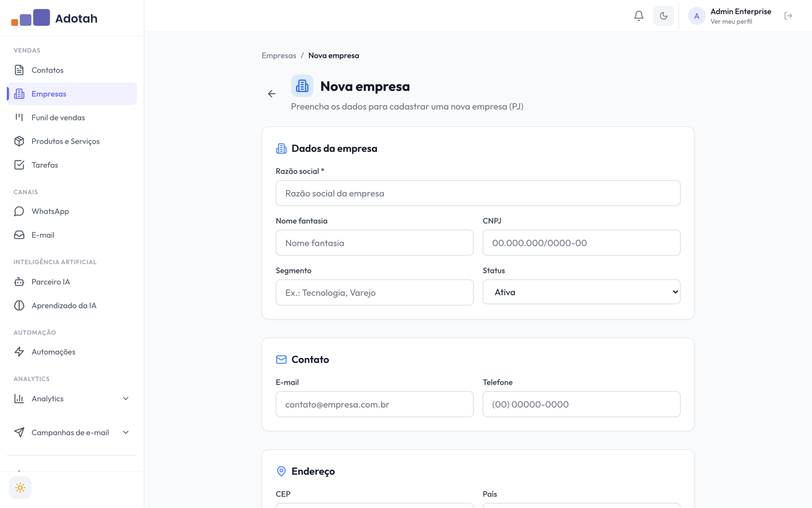812x508 pixels.
Task: Click Nova empresa breadcrumb text
Action: tap(334, 56)
